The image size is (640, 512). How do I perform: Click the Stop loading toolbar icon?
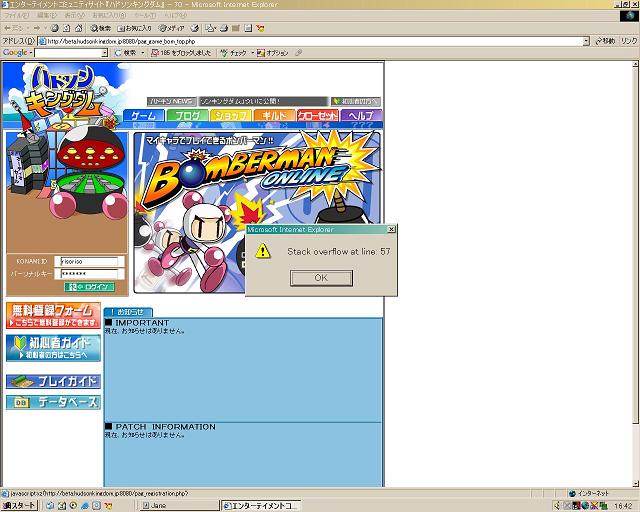(x=55, y=28)
